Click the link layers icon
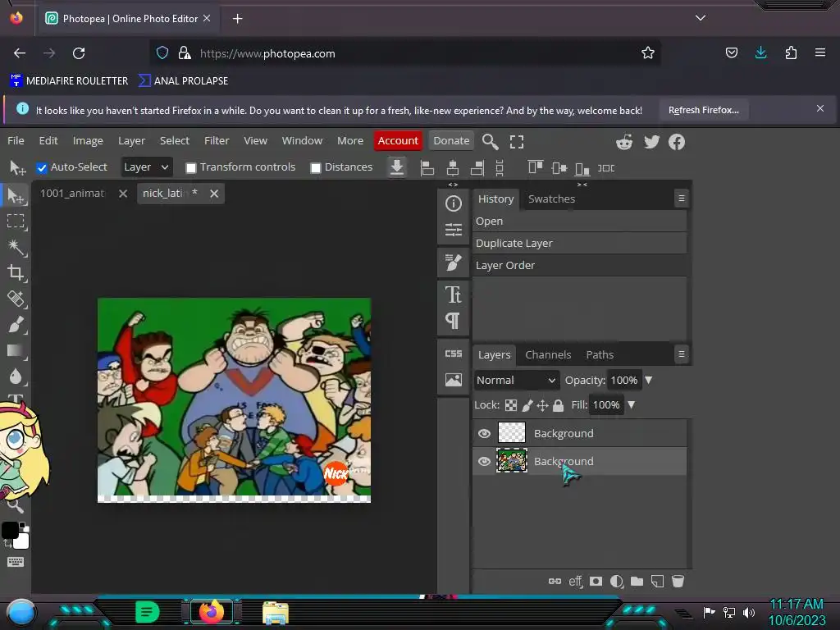840x630 pixels. pyautogui.click(x=555, y=582)
